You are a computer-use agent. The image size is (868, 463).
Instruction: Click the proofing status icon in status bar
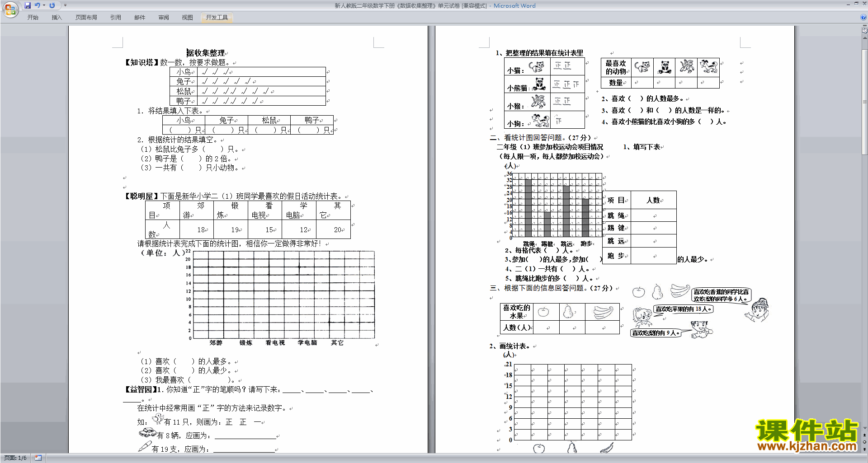point(38,458)
